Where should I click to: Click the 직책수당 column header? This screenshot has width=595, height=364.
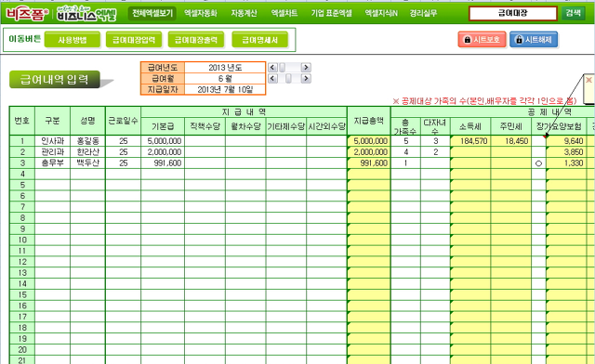click(x=205, y=126)
